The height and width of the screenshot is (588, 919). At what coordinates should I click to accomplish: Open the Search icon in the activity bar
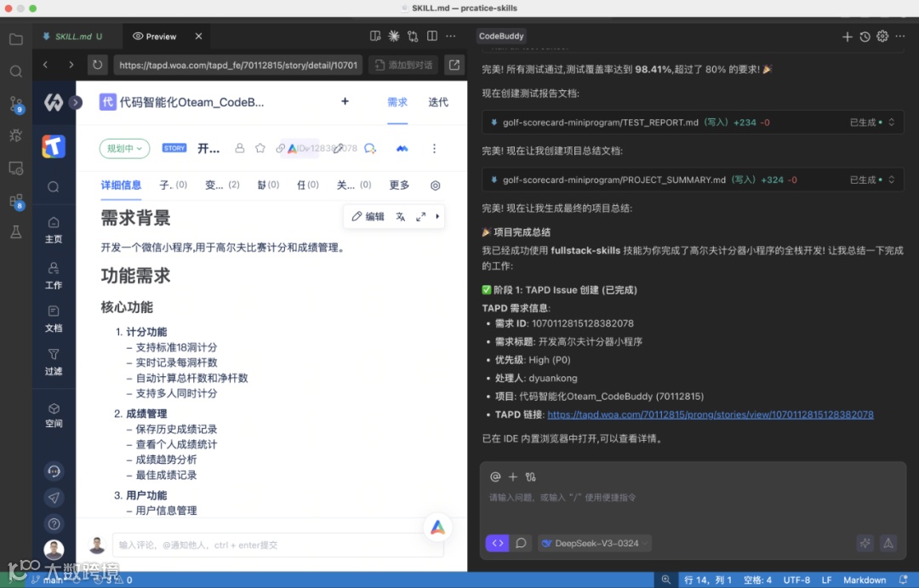pyautogui.click(x=15, y=71)
